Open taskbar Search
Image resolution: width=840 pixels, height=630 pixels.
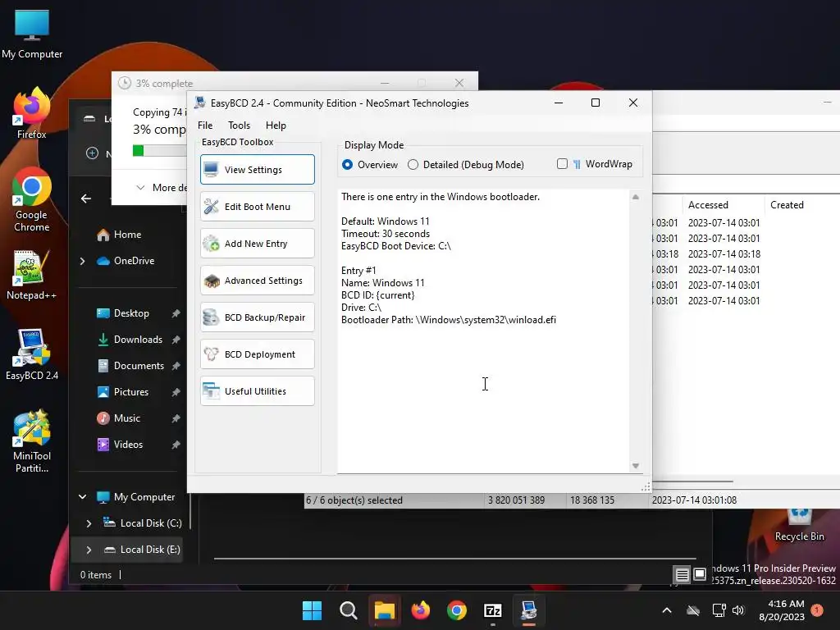point(348,610)
